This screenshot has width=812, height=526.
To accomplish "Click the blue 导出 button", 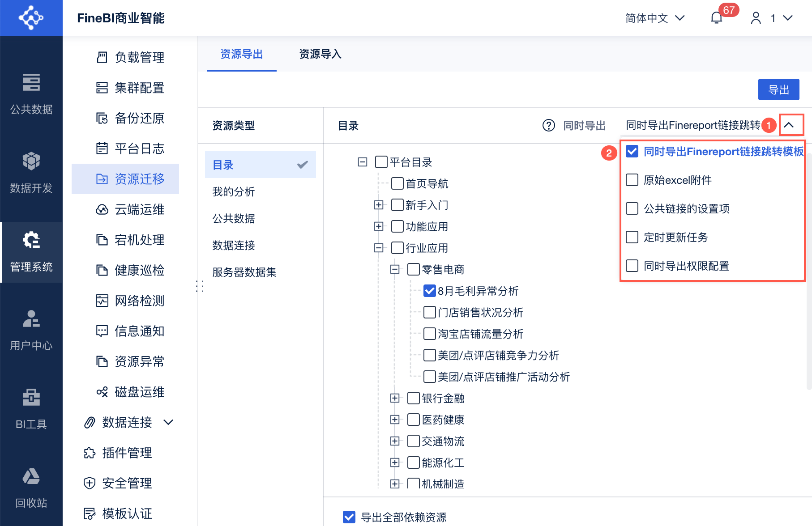I will (779, 90).
